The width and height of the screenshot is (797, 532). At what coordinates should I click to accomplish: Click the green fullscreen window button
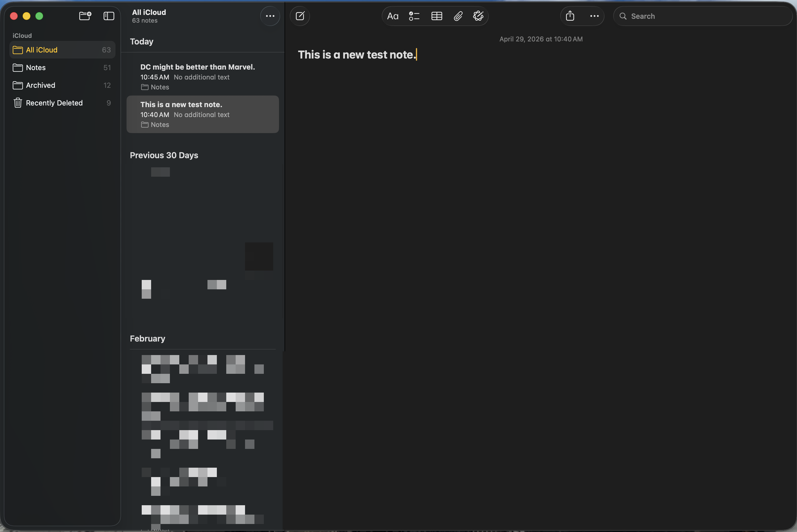click(x=40, y=16)
